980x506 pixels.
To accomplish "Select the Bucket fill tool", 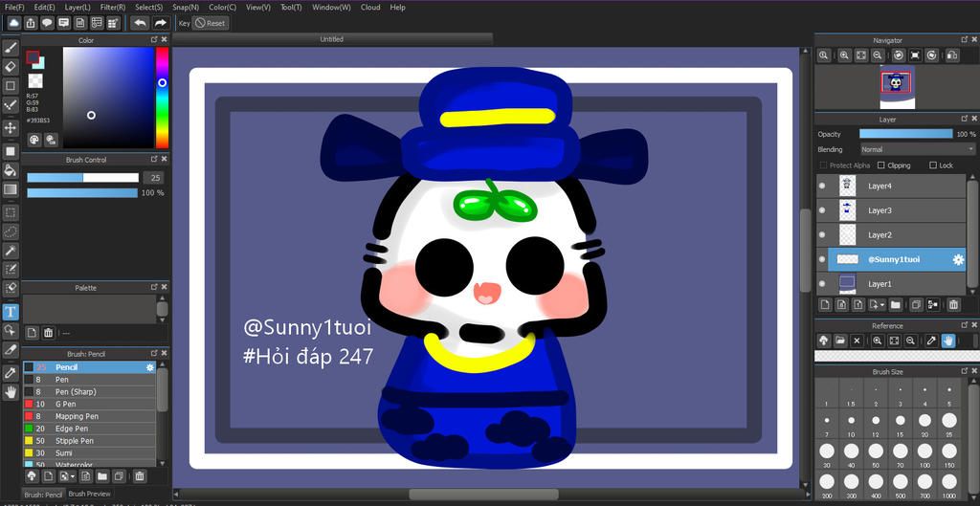I will coord(10,170).
